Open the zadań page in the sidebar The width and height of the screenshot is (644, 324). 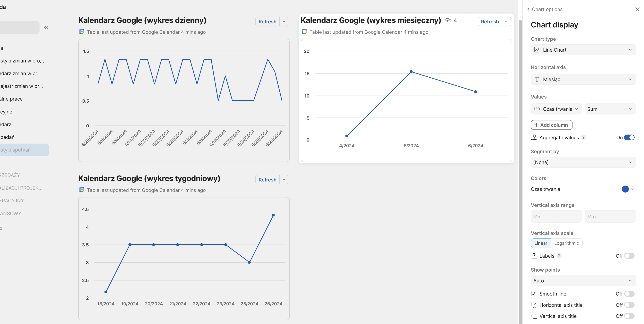[x=8, y=137]
